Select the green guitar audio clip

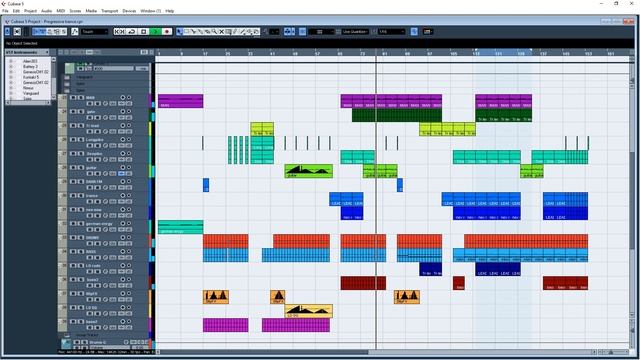click(x=309, y=171)
